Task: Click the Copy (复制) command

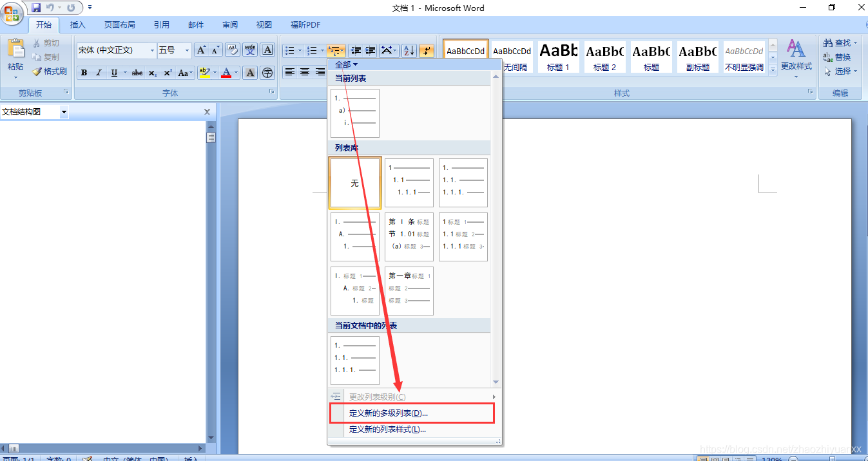Action: coord(46,57)
